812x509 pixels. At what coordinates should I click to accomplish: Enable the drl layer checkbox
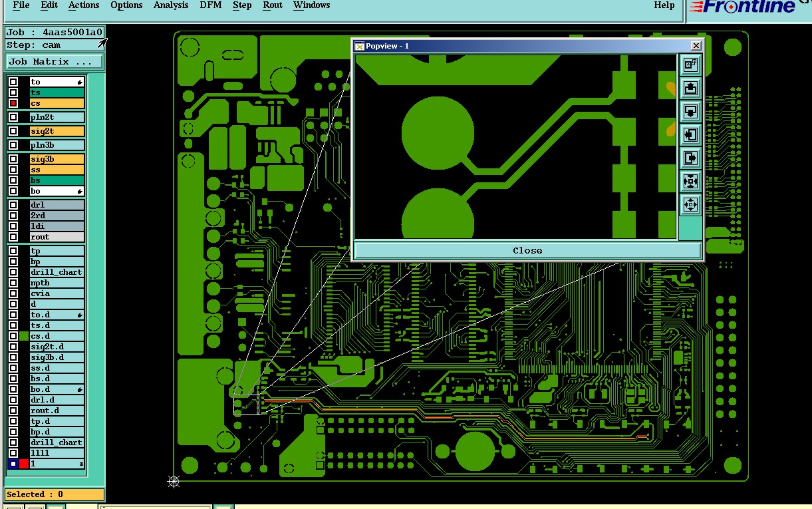[13, 205]
